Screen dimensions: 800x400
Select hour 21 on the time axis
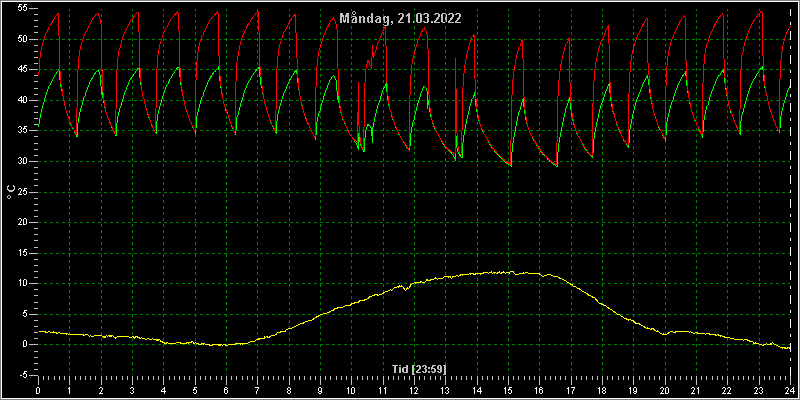696,389
